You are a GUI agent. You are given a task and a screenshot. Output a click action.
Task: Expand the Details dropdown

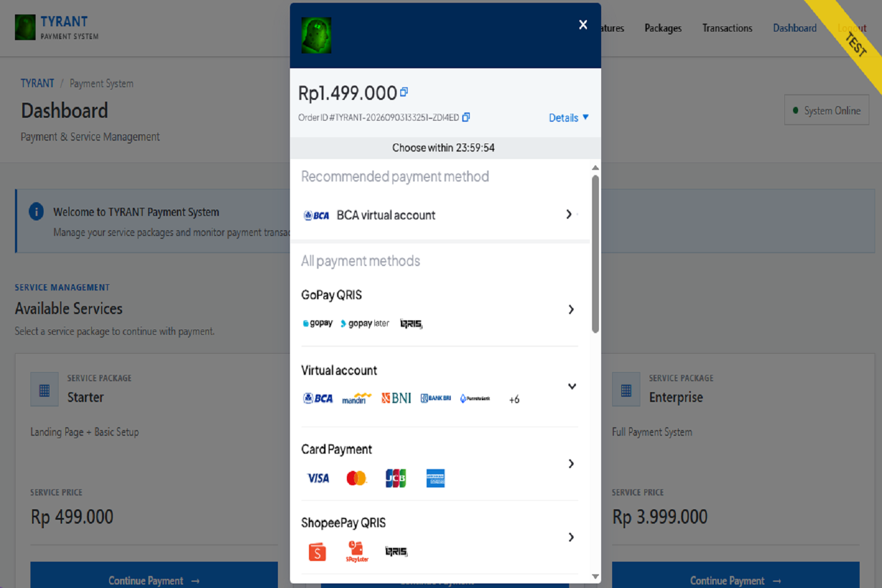pos(568,118)
